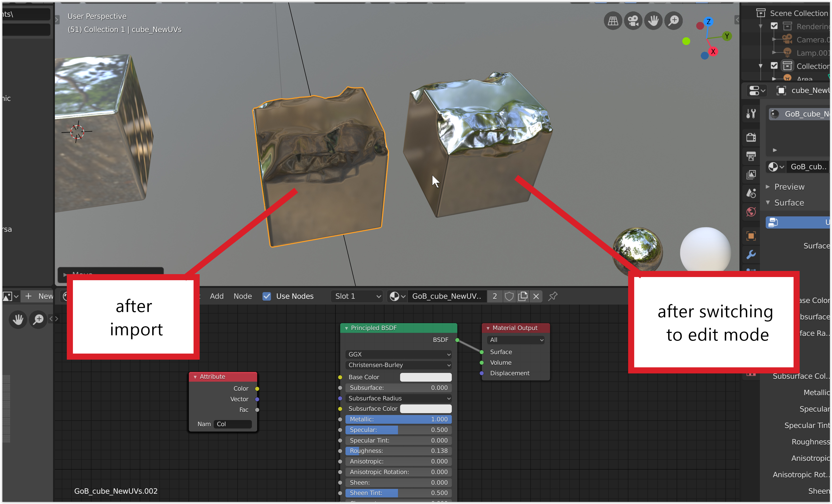Image resolution: width=832 pixels, height=504 pixels.
Task: Open the Slot 1 dropdown
Action: pos(357,296)
